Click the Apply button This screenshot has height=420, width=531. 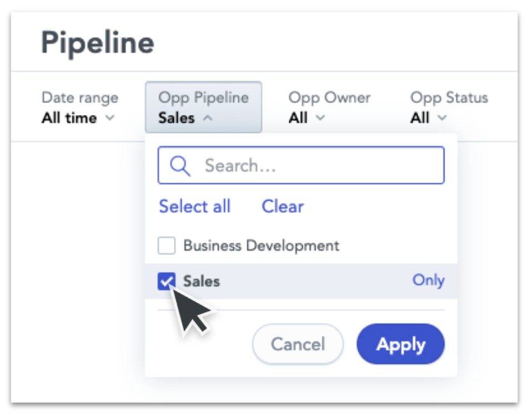pos(400,344)
